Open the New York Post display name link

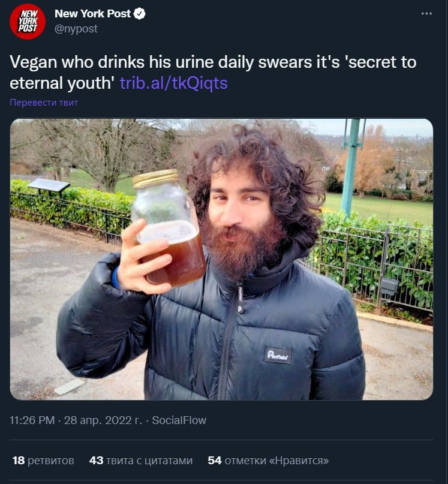point(92,14)
